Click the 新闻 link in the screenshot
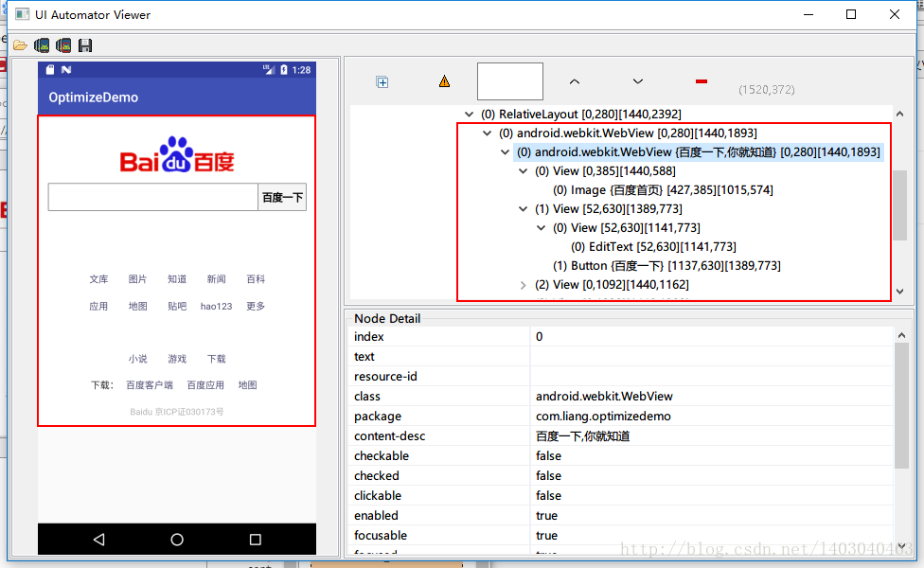 click(216, 279)
